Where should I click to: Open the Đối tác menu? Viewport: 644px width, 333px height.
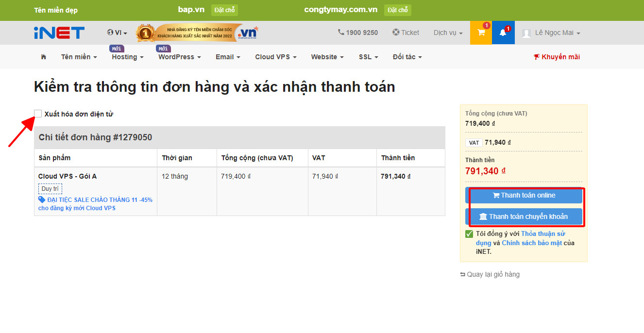click(x=407, y=57)
